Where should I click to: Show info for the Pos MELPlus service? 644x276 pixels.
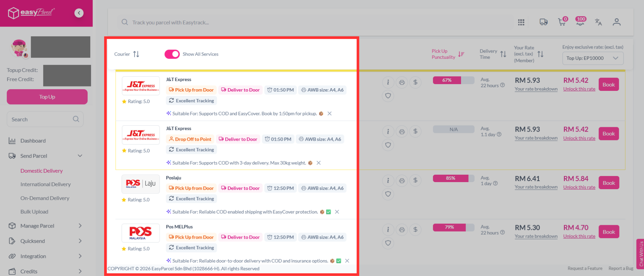point(388,230)
